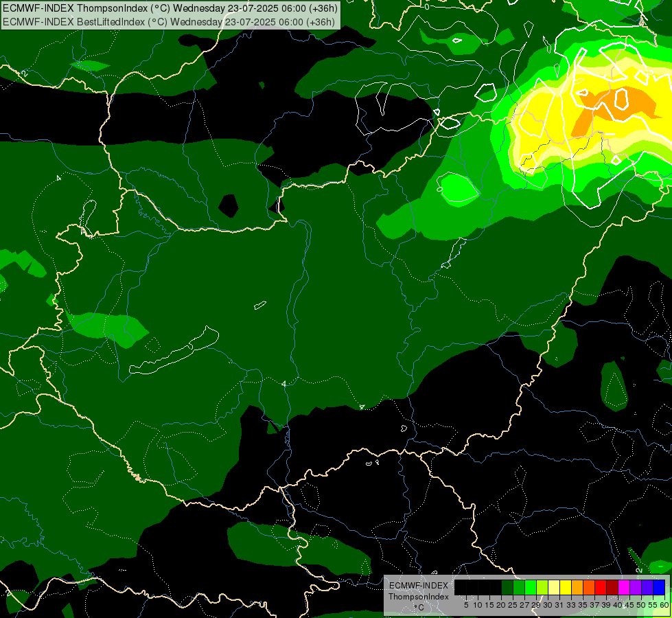Click the legend °C unit label
This screenshot has height=618, width=672.
(419, 607)
